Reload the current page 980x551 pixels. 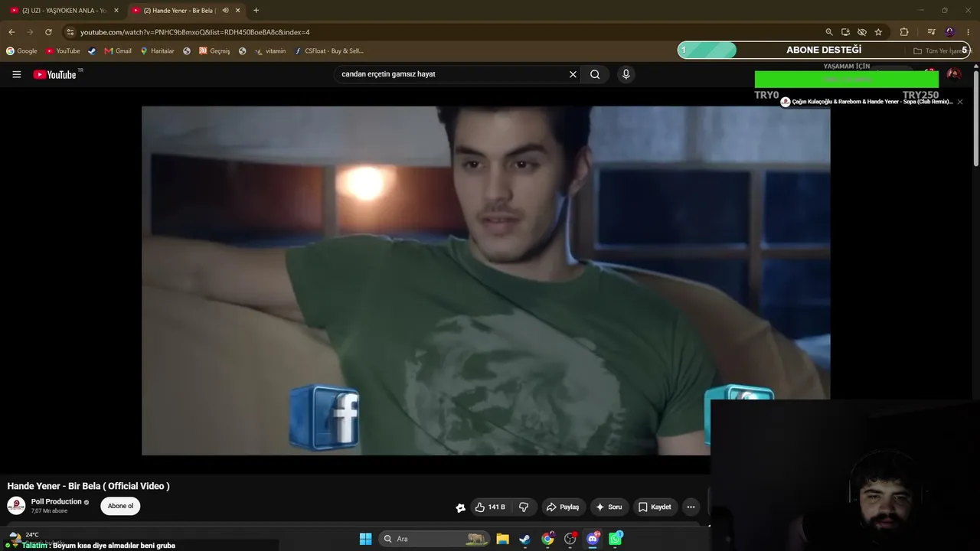[x=48, y=32]
